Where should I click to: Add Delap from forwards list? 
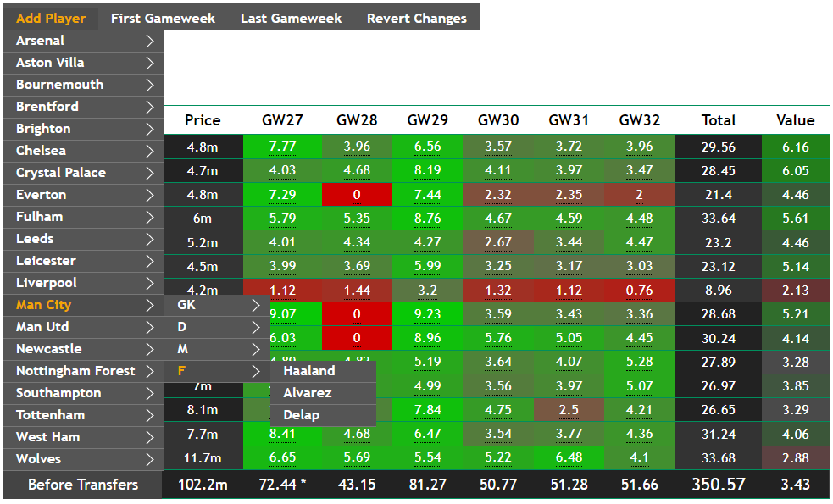coord(323,415)
